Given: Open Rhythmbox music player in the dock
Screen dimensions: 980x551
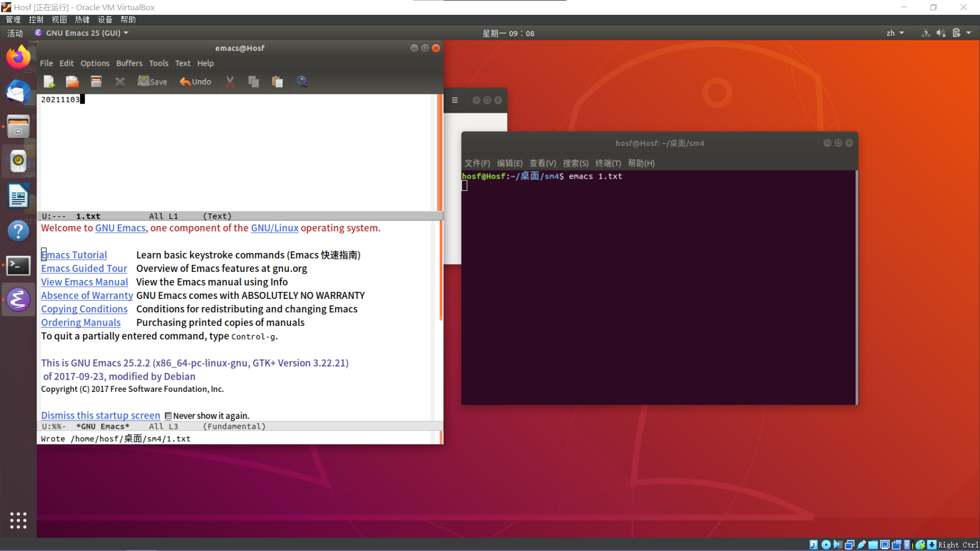Looking at the screenshot, I should tap(18, 161).
